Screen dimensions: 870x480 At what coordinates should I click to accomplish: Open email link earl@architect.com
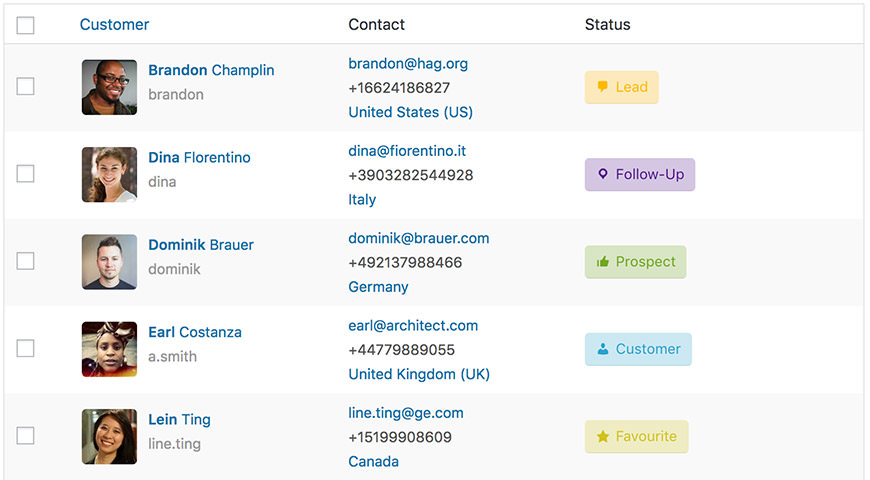(x=413, y=326)
